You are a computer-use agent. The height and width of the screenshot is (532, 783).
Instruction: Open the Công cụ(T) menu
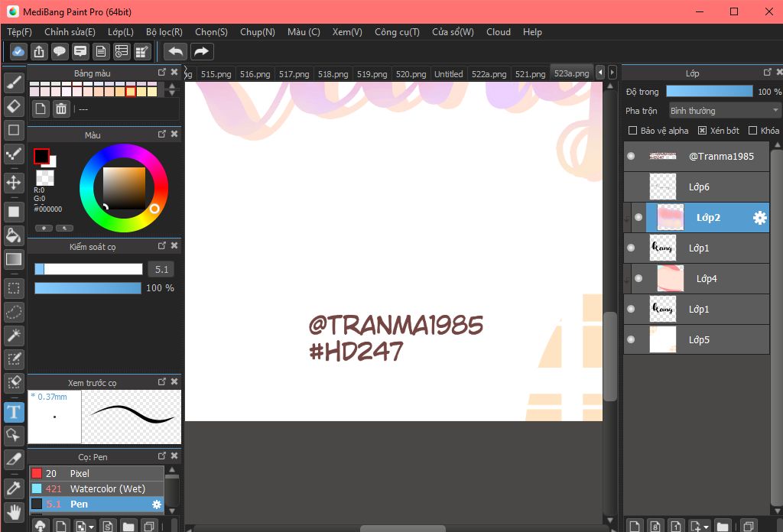coord(397,32)
